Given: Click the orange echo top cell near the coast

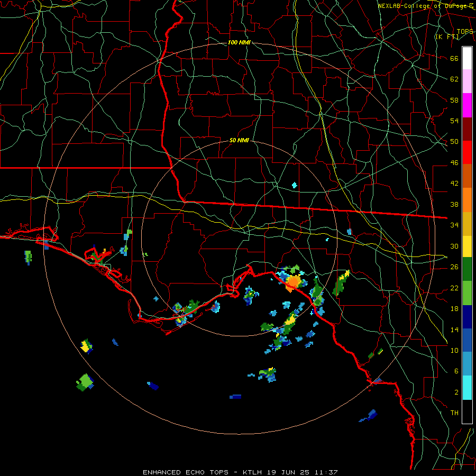Looking at the screenshot, I should (293, 282).
